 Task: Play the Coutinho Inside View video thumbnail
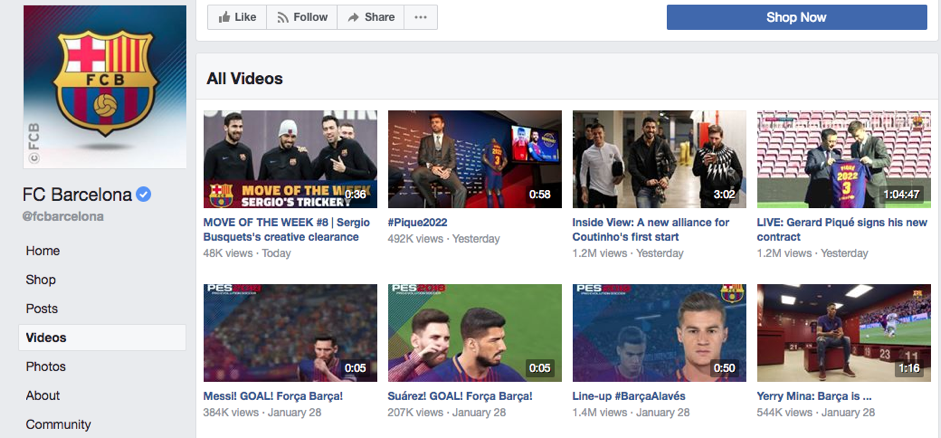point(660,159)
